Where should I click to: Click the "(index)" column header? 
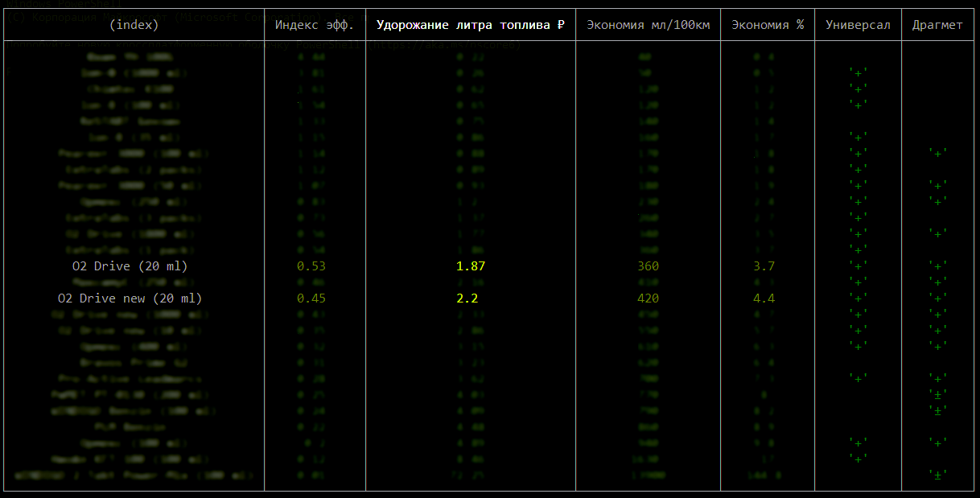[x=134, y=25]
